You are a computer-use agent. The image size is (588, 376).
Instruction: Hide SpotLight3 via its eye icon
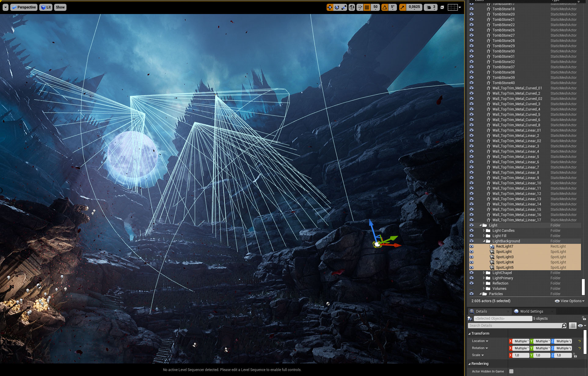(x=471, y=257)
